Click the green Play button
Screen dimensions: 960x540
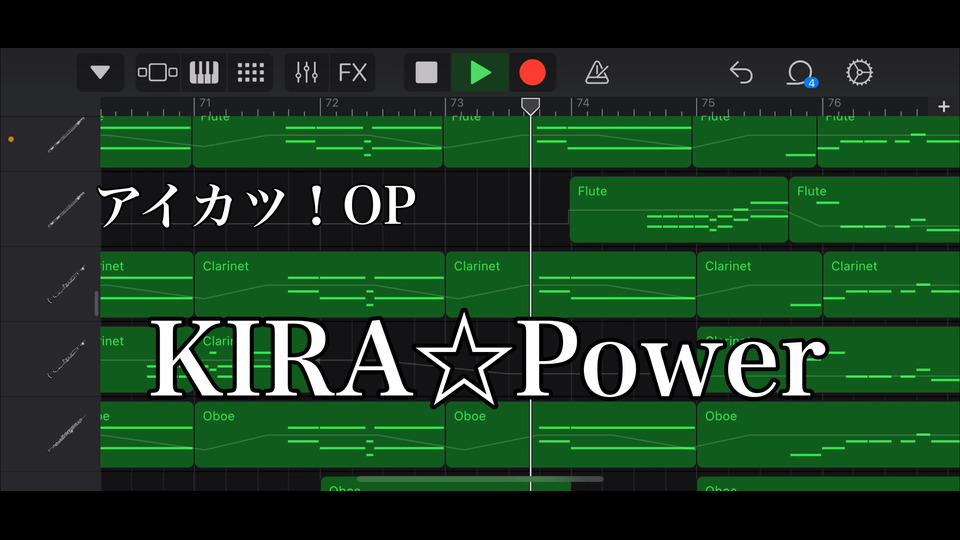(480, 72)
